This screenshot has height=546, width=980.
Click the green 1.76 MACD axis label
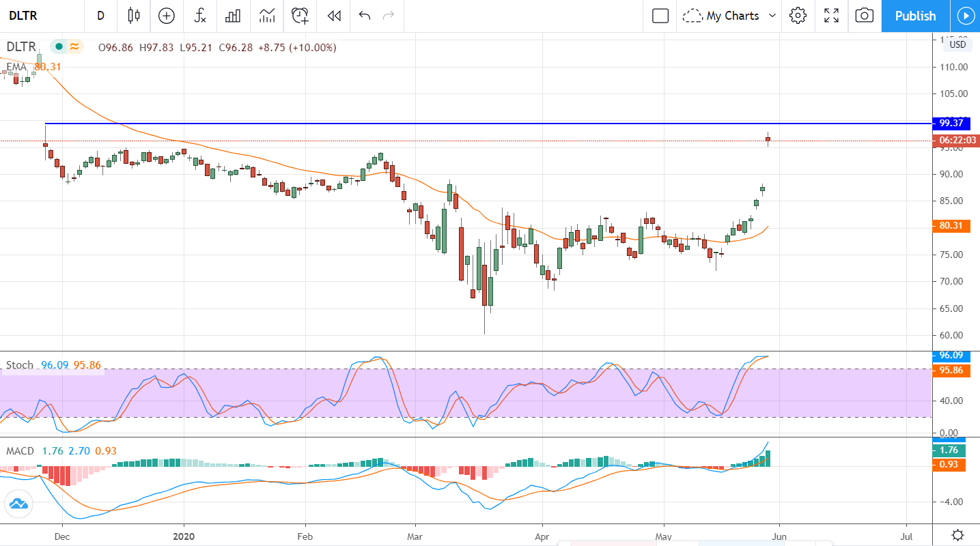(x=949, y=450)
